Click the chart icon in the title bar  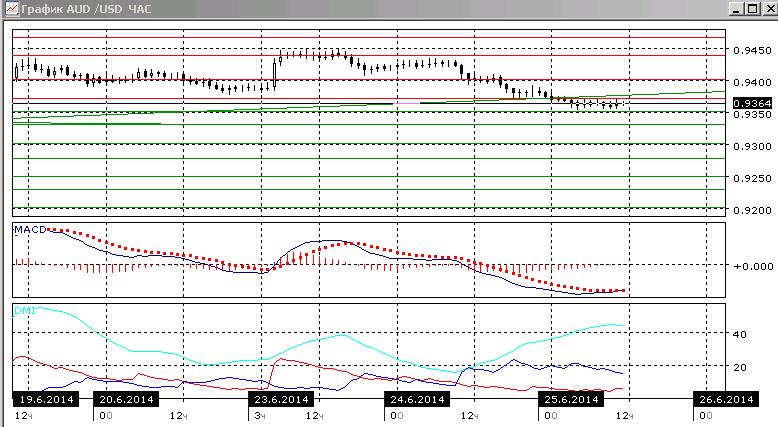click(x=11, y=8)
